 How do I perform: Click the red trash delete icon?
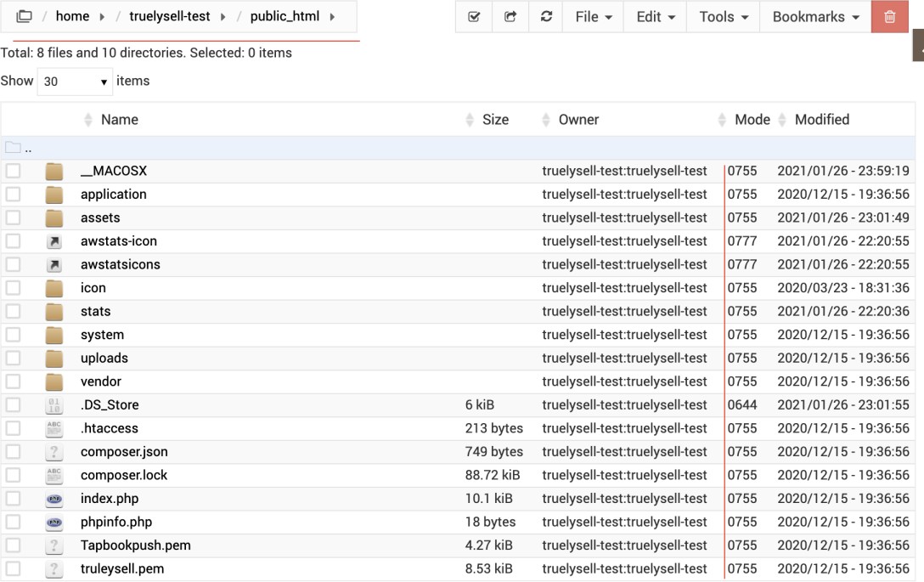pyautogui.click(x=889, y=17)
